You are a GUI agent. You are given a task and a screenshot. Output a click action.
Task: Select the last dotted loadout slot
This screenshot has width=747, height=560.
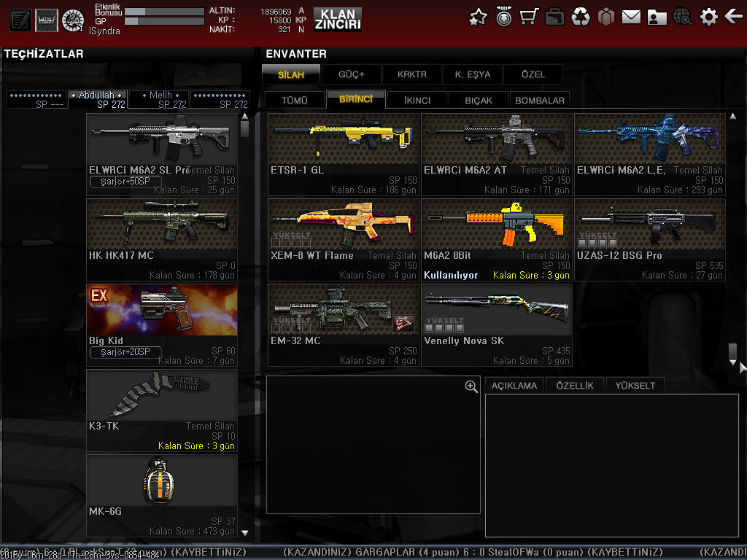point(220,99)
